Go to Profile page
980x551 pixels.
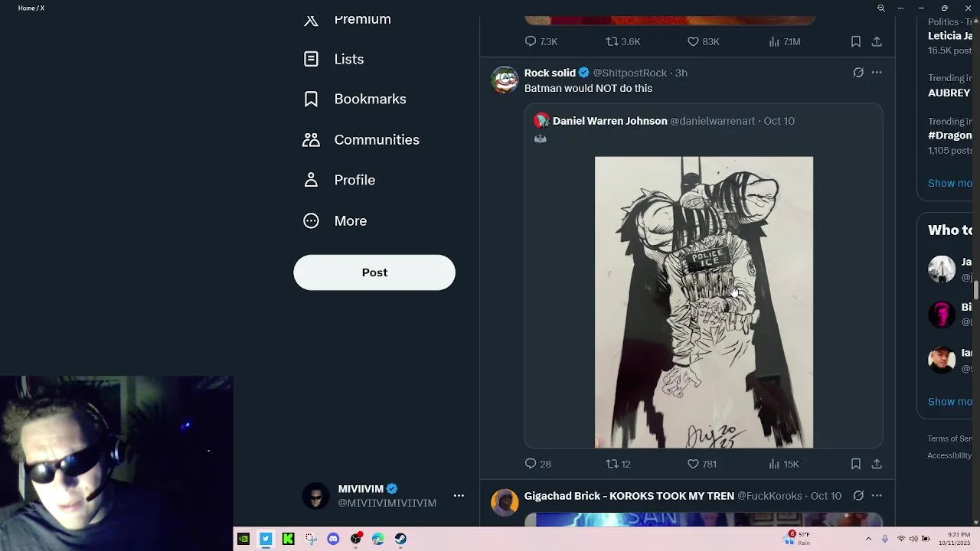click(338, 180)
